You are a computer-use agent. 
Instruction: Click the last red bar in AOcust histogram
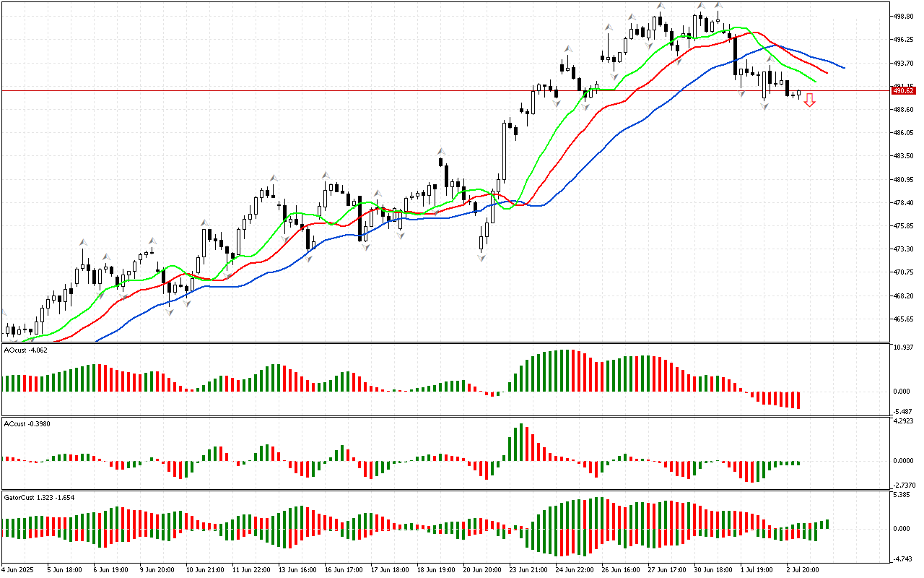coord(798,400)
